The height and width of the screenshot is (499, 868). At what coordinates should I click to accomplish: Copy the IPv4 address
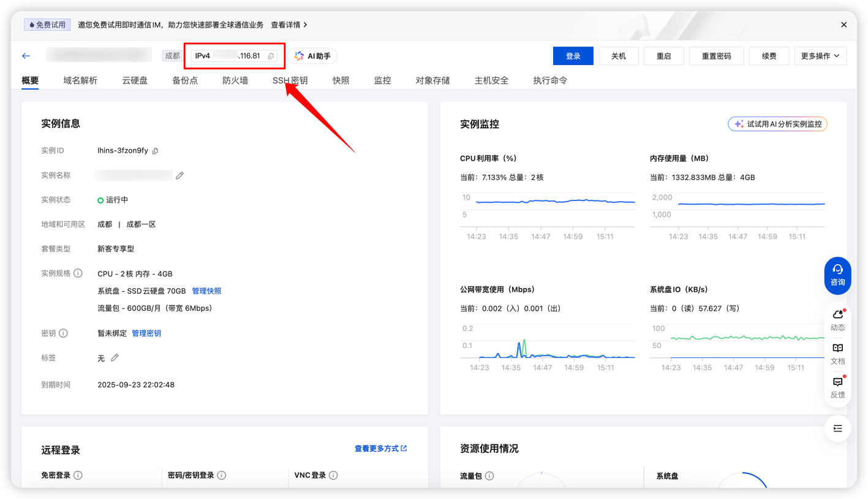click(271, 56)
